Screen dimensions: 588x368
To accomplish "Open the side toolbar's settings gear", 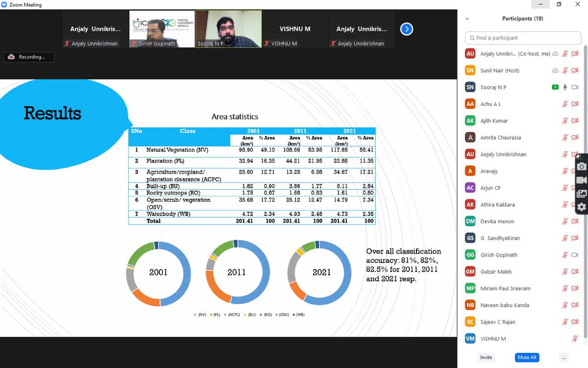I will pyautogui.click(x=582, y=207).
